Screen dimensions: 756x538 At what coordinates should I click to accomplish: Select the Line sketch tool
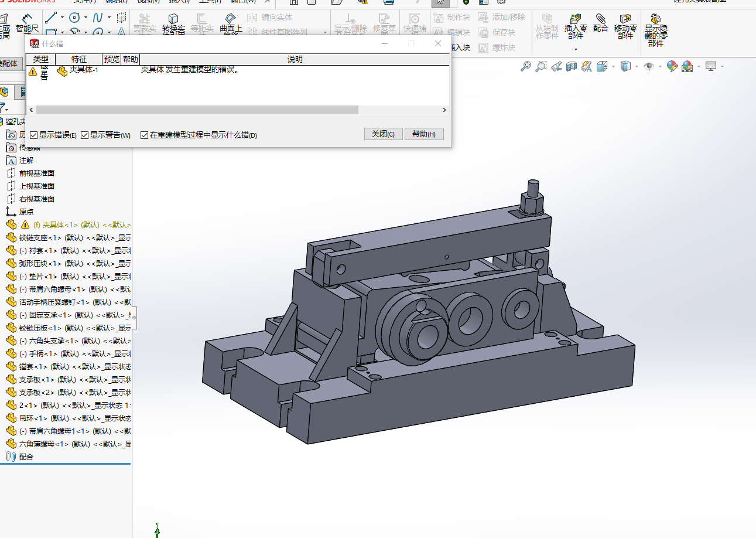51,17
